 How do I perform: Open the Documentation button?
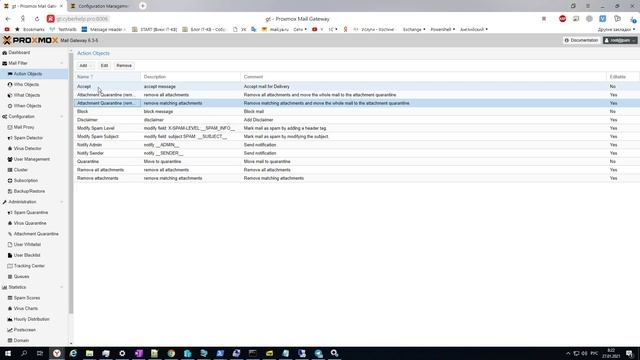point(581,40)
